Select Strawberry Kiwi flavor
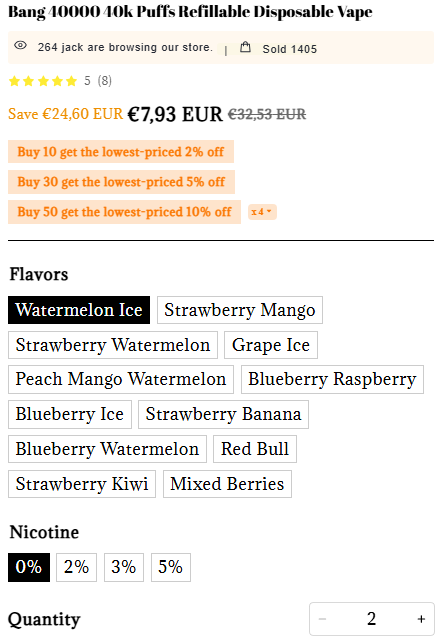Screen dimensions: 442x640 [82, 484]
